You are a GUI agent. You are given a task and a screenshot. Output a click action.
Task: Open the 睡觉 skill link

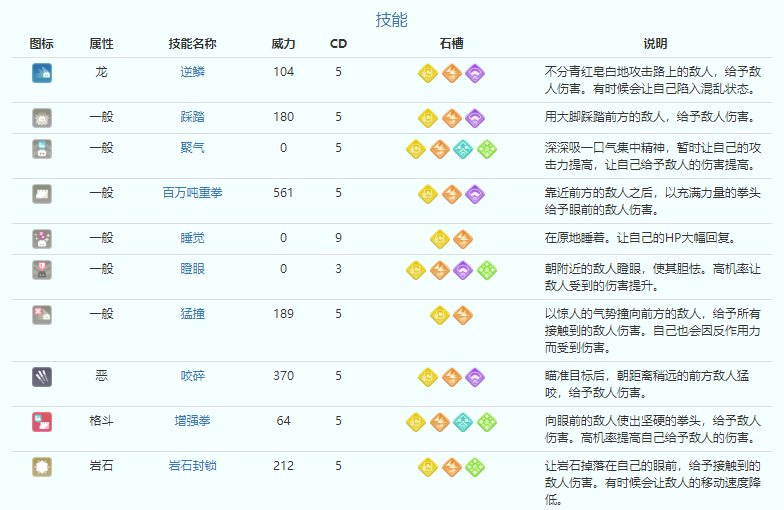[192, 238]
